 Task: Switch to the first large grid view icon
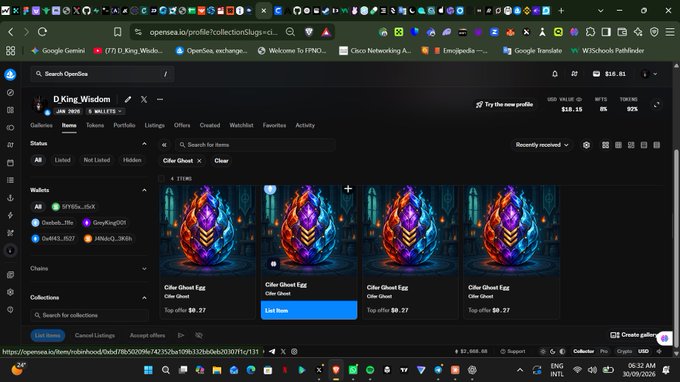605,145
